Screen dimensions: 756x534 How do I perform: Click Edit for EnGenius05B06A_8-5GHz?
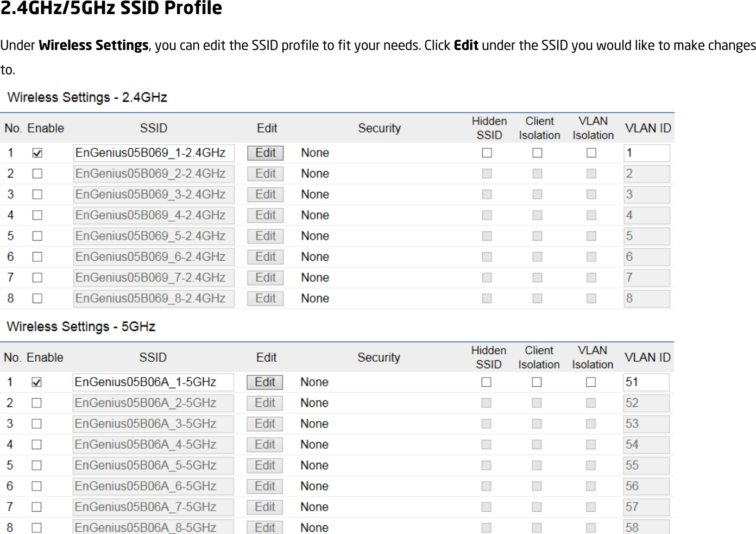[x=265, y=527]
